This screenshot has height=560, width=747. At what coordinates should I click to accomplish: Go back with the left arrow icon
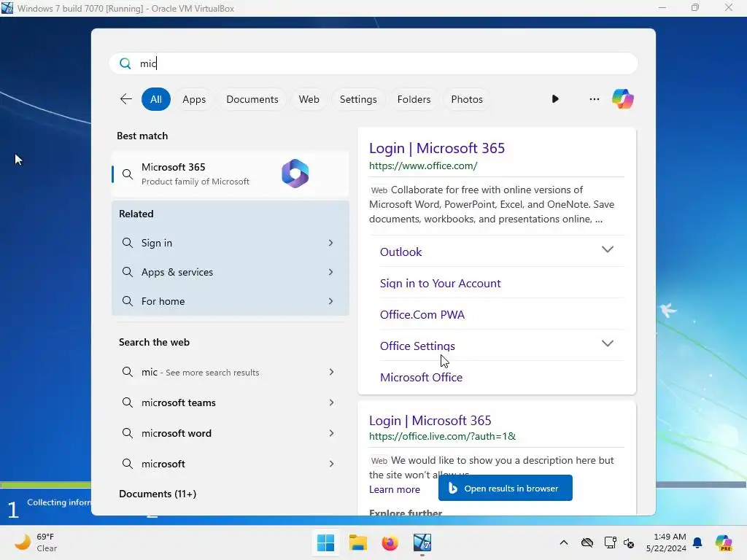coord(125,99)
